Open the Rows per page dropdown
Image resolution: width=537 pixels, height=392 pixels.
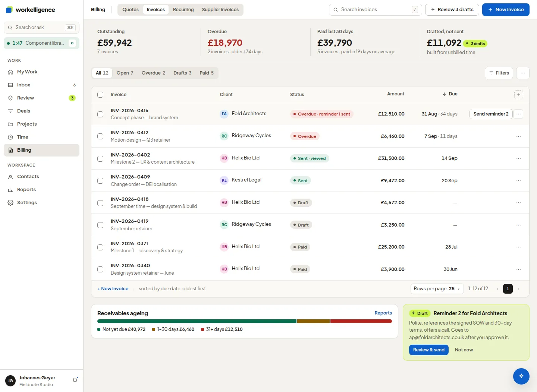[x=437, y=289]
